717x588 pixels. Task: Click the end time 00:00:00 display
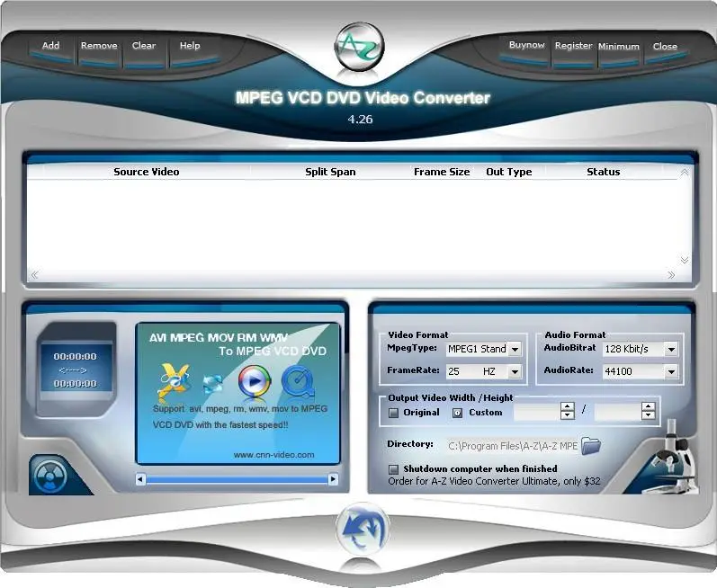(x=75, y=383)
